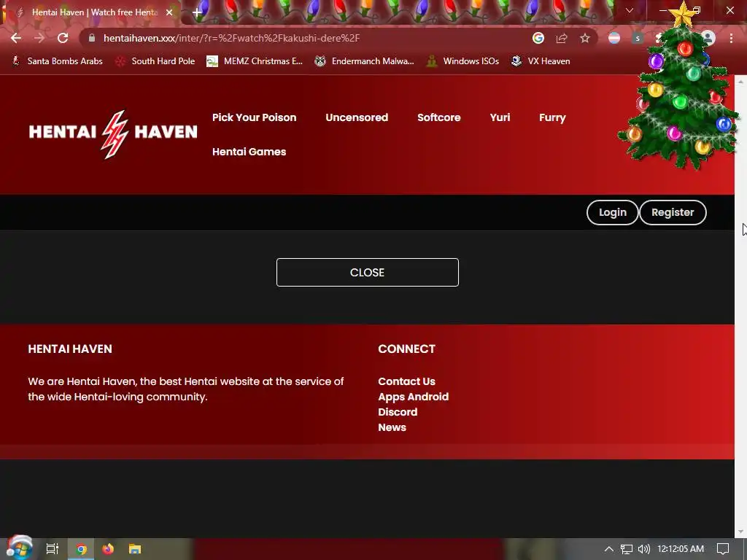Open the volume tray icon
This screenshot has height=560, width=747.
click(643, 549)
